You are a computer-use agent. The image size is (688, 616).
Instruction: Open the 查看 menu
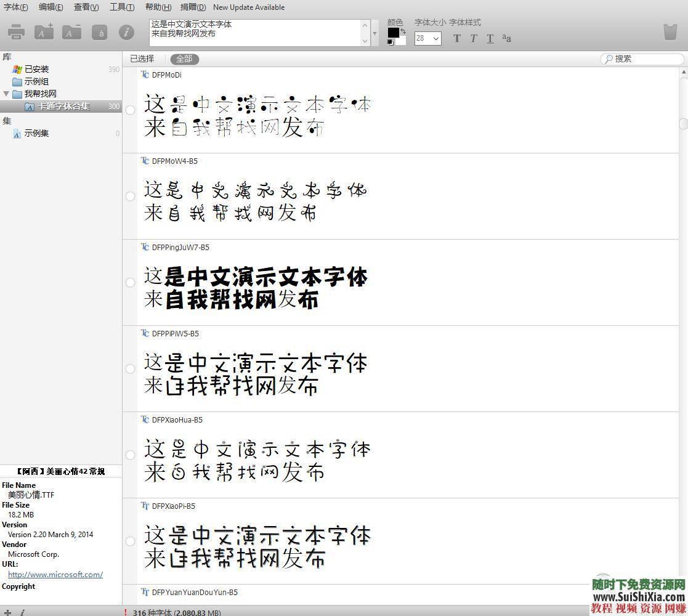tap(86, 7)
